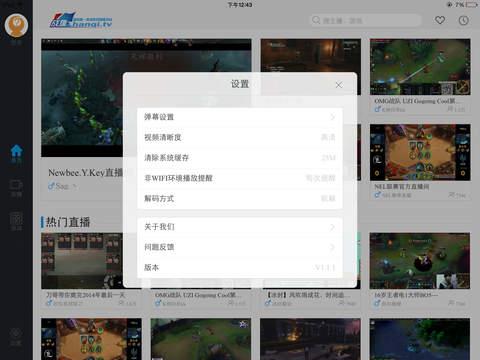Image resolution: width=480 pixels, height=360 pixels.
Task: Clear cache via 清除系统缓存 row
Action: click(240, 158)
